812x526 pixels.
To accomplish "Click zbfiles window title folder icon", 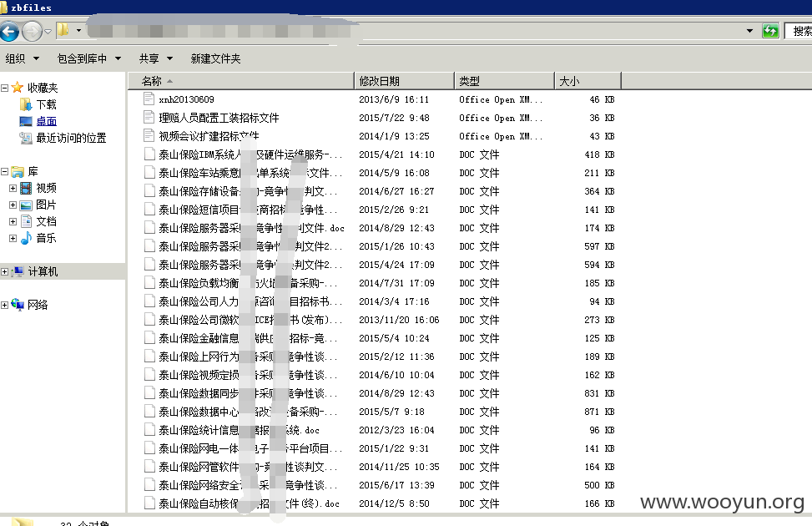I will click(x=3, y=8).
